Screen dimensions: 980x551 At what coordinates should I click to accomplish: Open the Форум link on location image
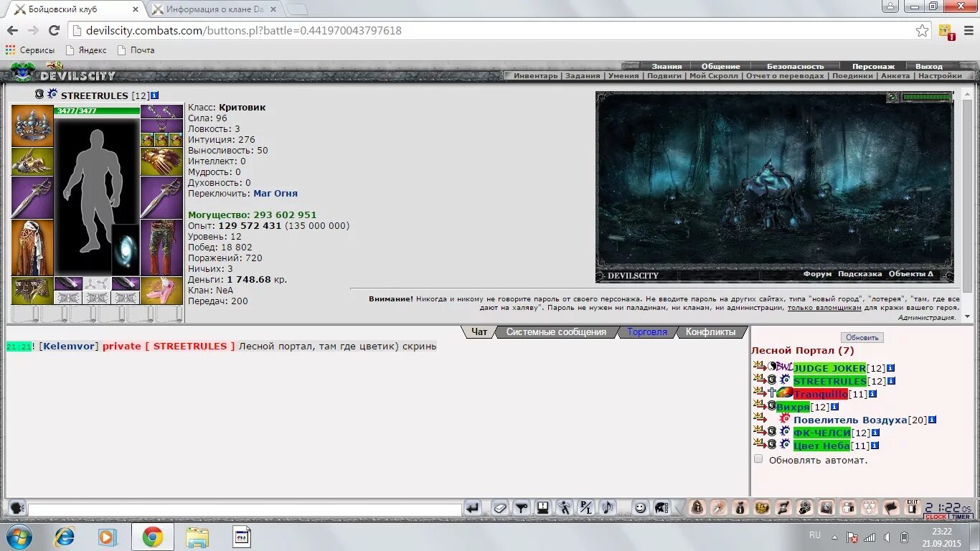click(817, 274)
